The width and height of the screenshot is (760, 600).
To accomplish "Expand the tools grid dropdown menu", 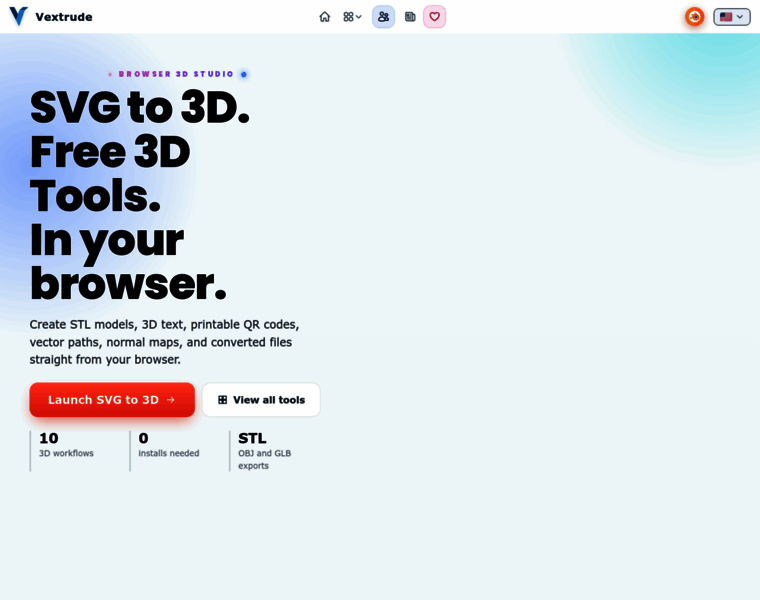I will point(352,17).
